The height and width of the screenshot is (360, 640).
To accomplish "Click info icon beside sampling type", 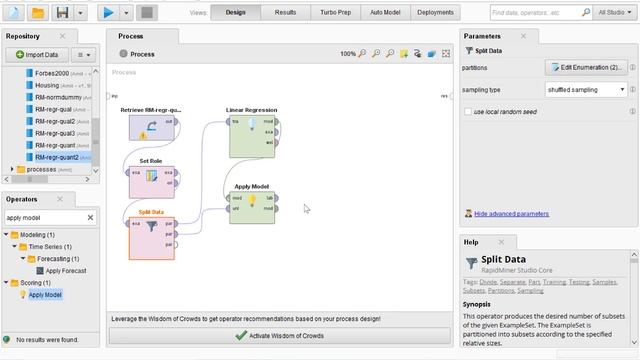I will click(x=632, y=89).
